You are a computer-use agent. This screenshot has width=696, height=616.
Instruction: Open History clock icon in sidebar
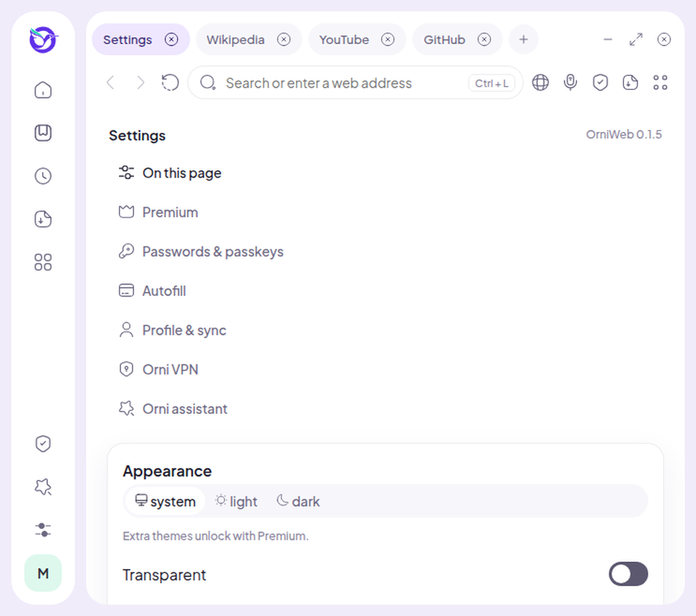(43, 176)
